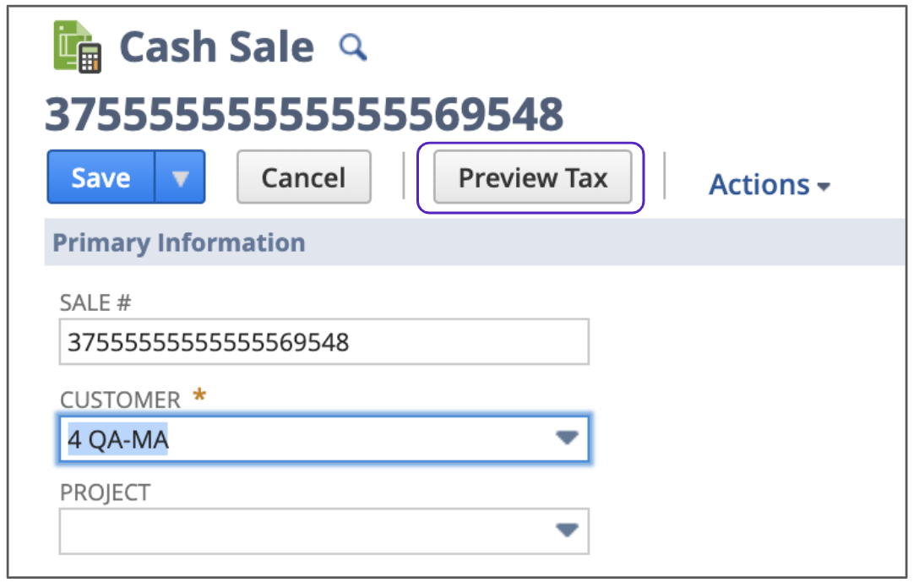This screenshot has height=588, width=919.
Task: Click the Cash Sale page title
Action: pos(216,47)
